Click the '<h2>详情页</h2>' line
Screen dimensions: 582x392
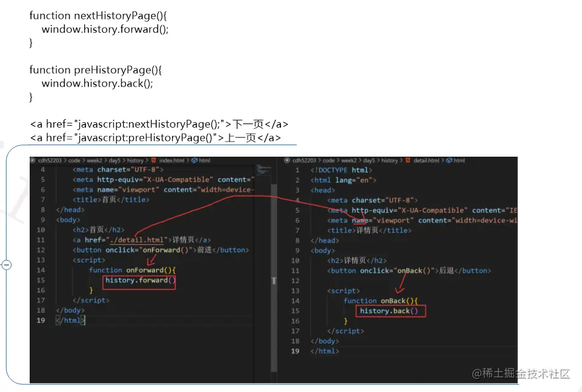pos(357,261)
